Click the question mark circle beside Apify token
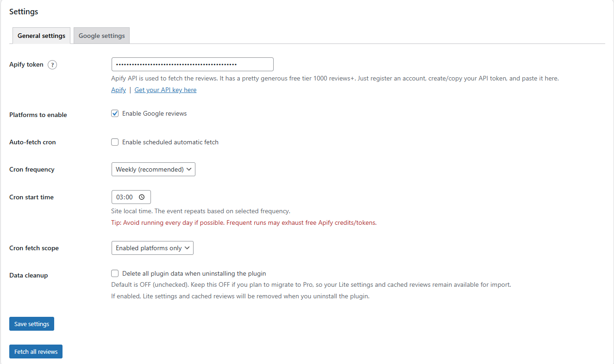614x364 pixels. [x=52, y=64]
